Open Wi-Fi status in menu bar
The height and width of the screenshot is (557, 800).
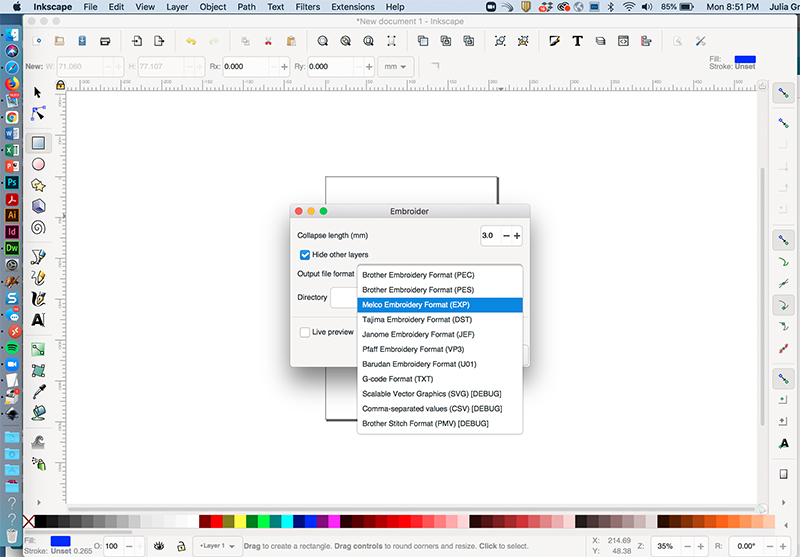click(629, 7)
